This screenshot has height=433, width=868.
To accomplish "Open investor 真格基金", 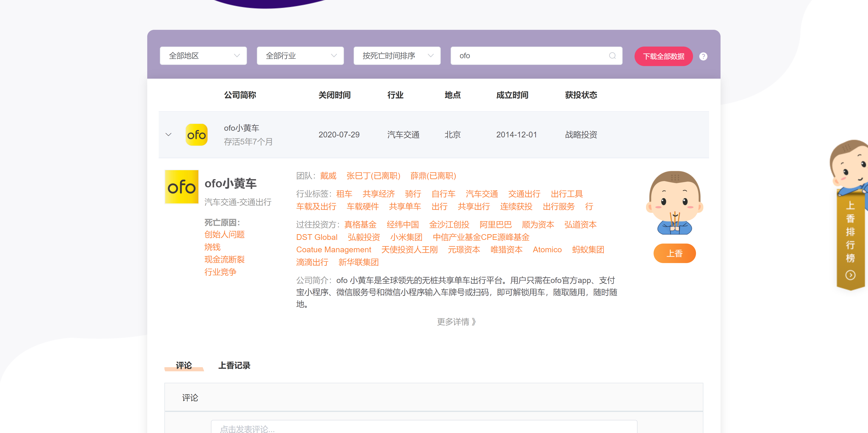I will tap(360, 225).
